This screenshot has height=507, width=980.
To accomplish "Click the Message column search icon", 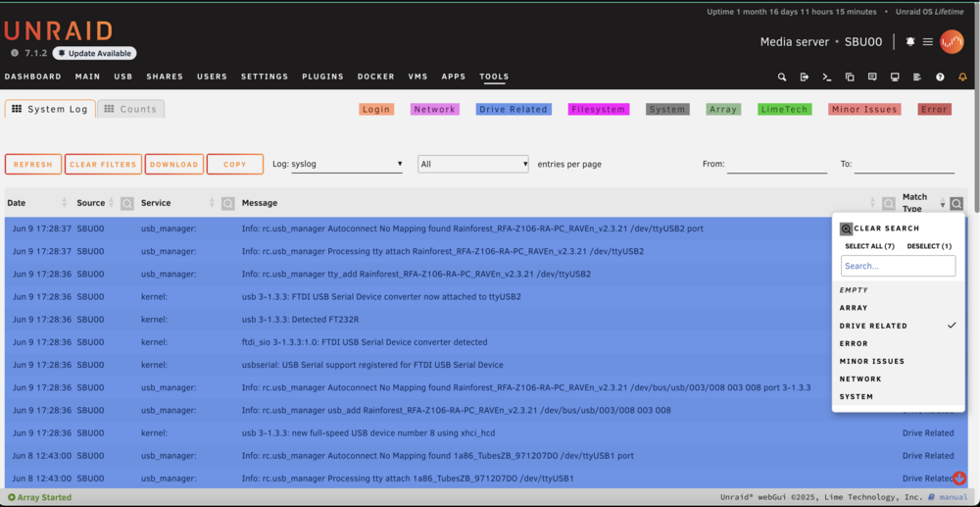I will [889, 203].
